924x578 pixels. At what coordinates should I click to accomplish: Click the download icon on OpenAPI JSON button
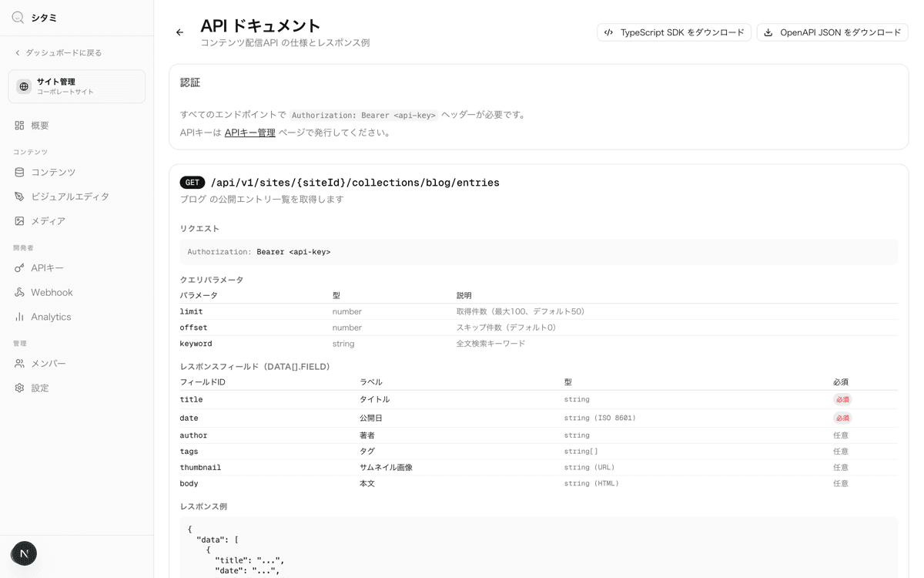coord(768,32)
